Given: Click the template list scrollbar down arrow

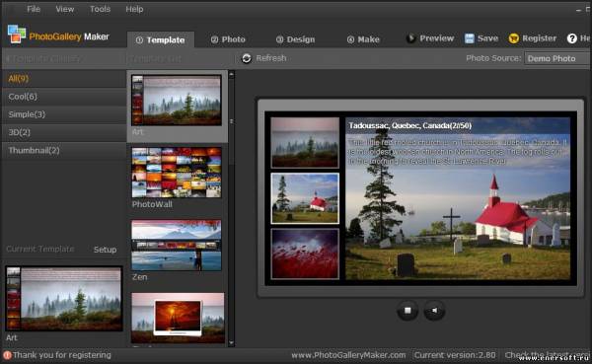Looking at the screenshot, I should point(232,343).
